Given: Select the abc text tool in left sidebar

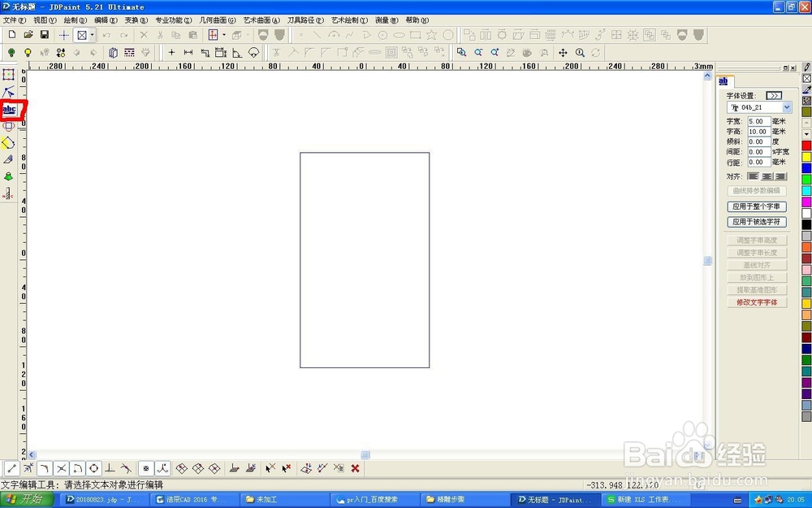Looking at the screenshot, I should click(x=9, y=109).
